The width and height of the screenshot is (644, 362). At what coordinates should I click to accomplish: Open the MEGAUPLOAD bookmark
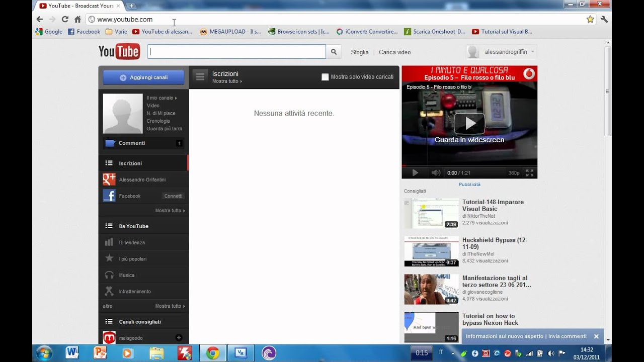point(230,31)
